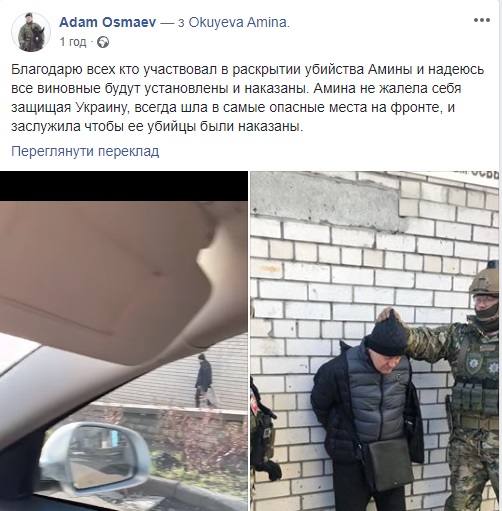This screenshot has width=502, height=511.
Task: Click the officer's hand on the beanie
Action: point(389,316)
